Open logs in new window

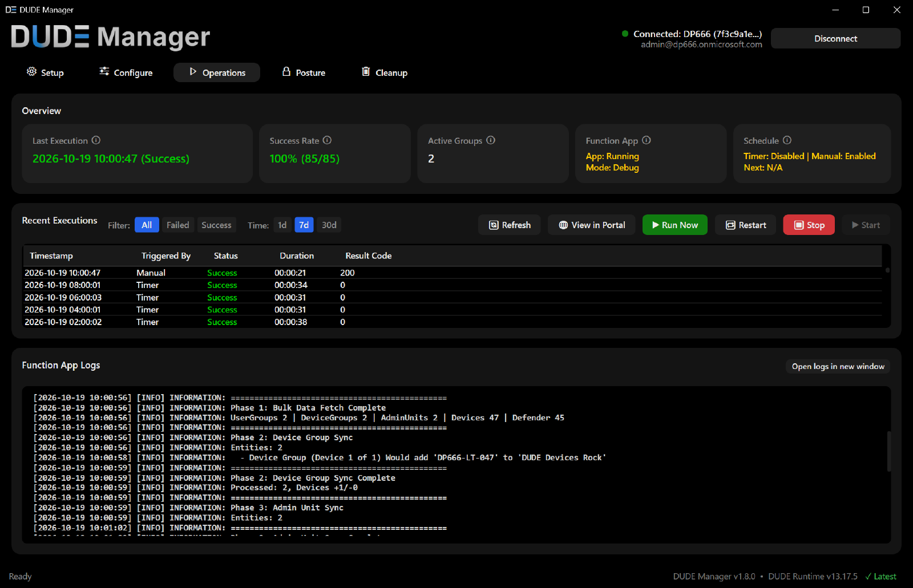pyautogui.click(x=838, y=366)
